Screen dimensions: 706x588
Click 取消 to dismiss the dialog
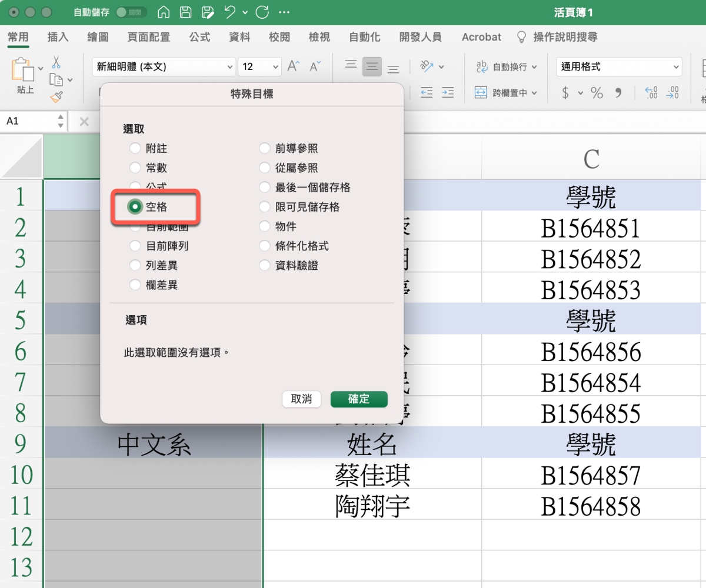tap(301, 399)
